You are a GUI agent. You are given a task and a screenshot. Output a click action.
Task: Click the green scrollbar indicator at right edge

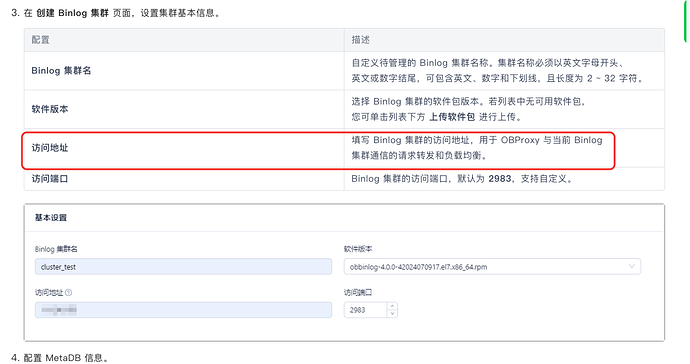point(686,21)
